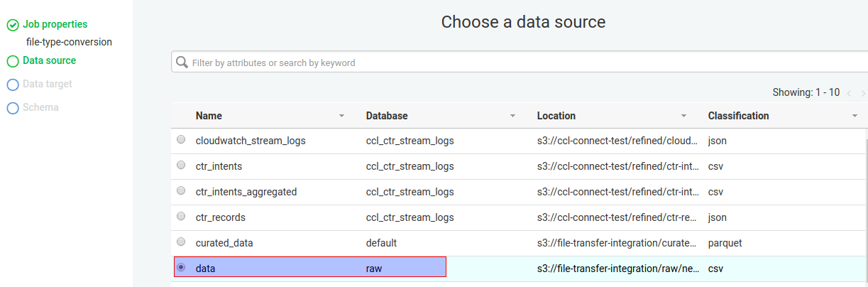
Task: Go to previous page arrow
Action: click(x=849, y=93)
